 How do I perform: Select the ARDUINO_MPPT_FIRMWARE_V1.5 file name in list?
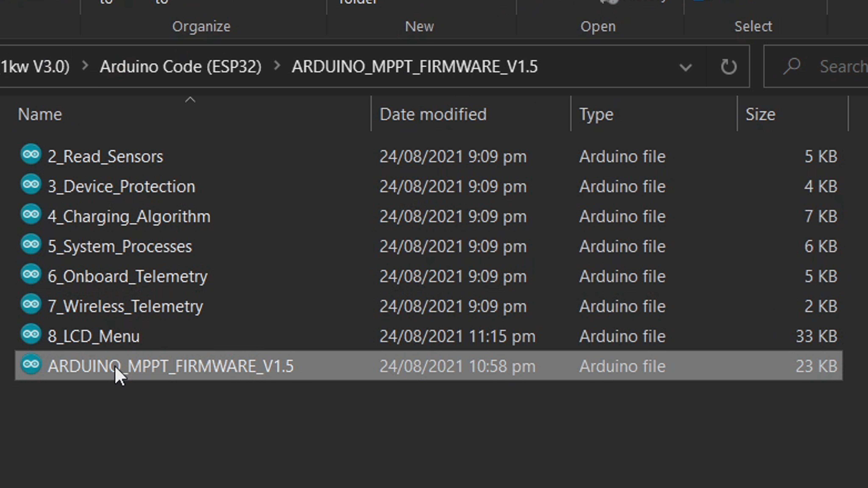pyautogui.click(x=171, y=366)
